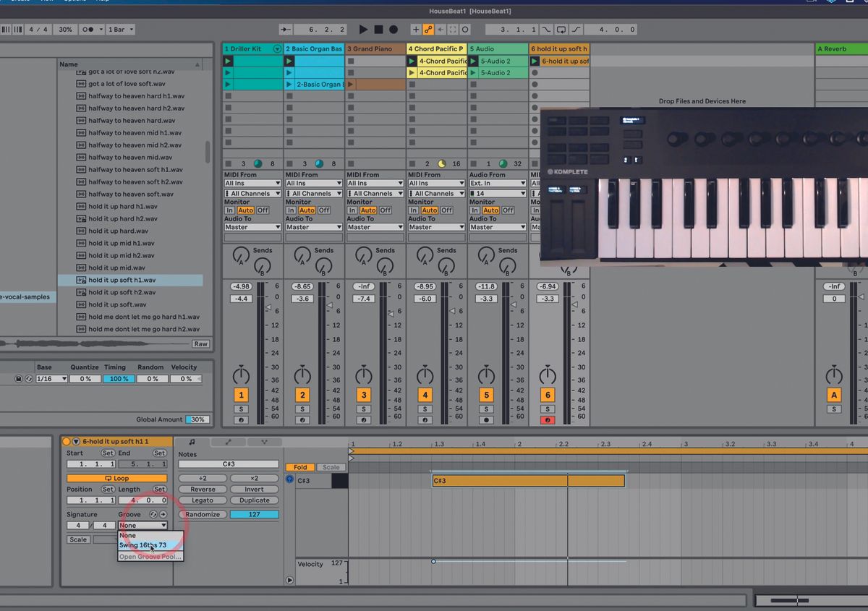This screenshot has height=611, width=868.
Task: Toggle the Fold button in note editor
Action: (301, 467)
